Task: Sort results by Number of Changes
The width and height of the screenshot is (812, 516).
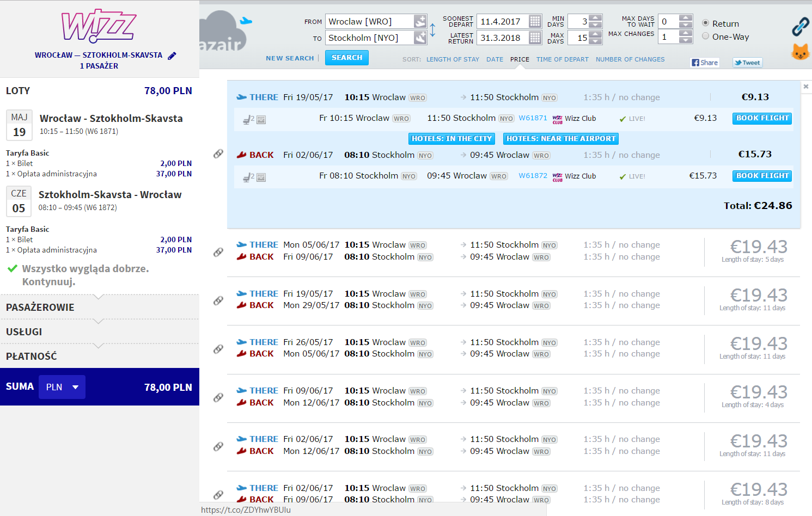Action: [x=630, y=59]
